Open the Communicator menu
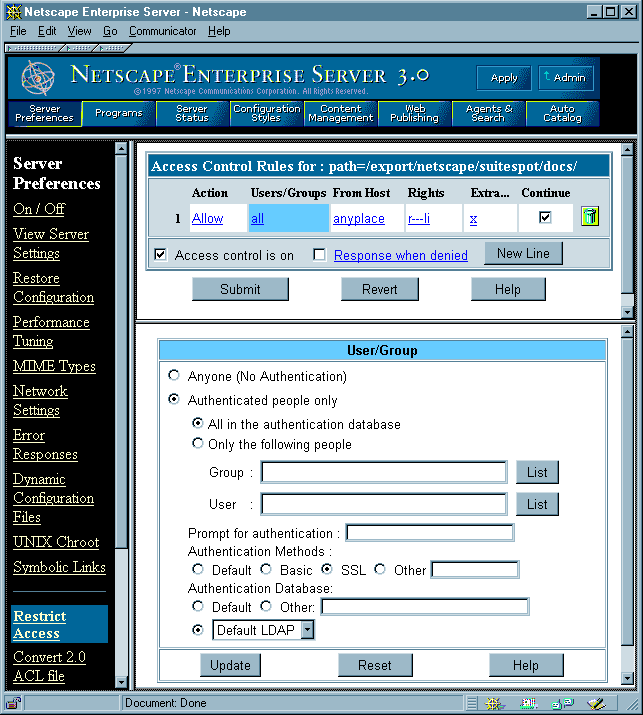 (162, 31)
